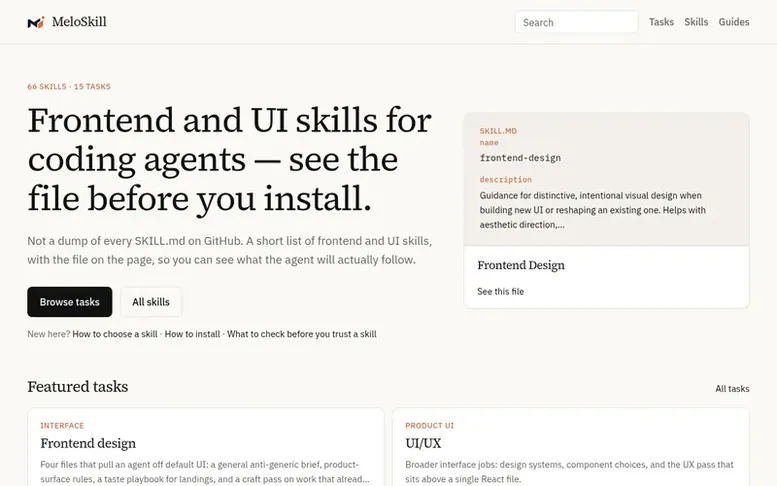Image resolution: width=777 pixels, height=486 pixels.
Task: Click the main headline 'Frontend and UI skills'
Action: pyautogui.click(x=229, y=160)
